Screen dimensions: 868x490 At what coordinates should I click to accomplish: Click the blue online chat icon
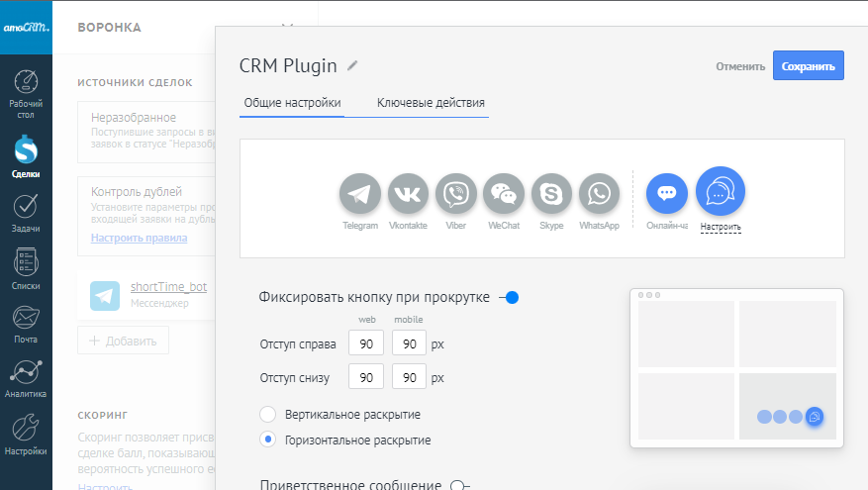[x=667, y=194]
